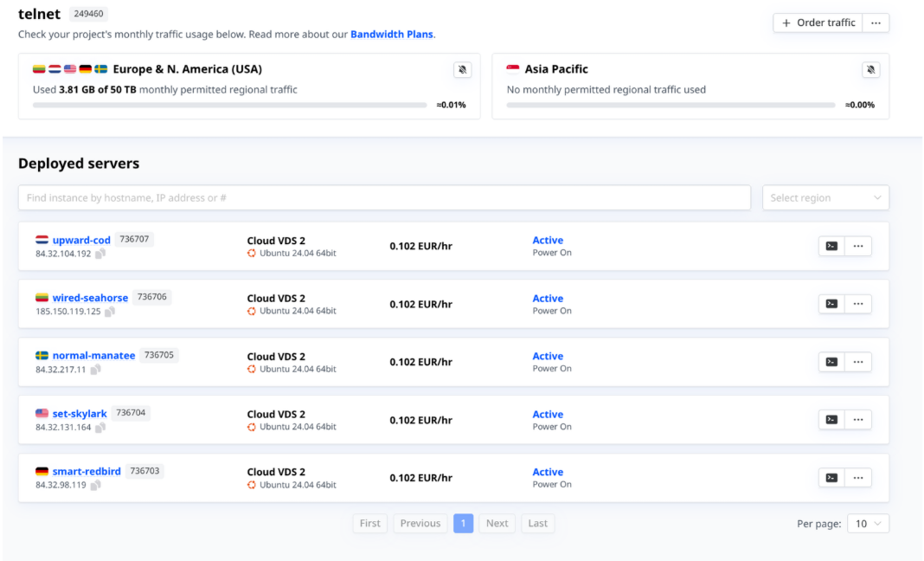Open console for normal-manatee server

831,362
